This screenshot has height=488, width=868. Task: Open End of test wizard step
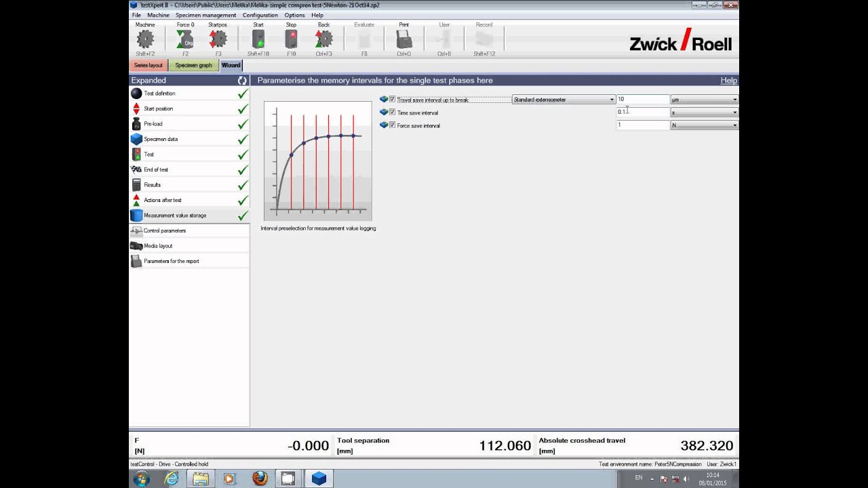[189, 169]
